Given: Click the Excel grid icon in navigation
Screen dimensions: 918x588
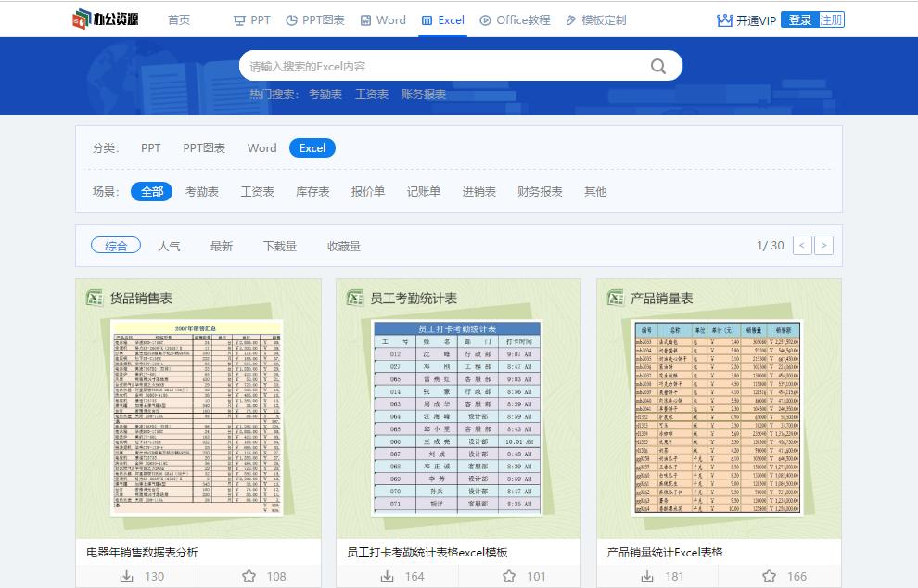Looking at the screenshot, I should pyautogui.click(x=427, y=19).
